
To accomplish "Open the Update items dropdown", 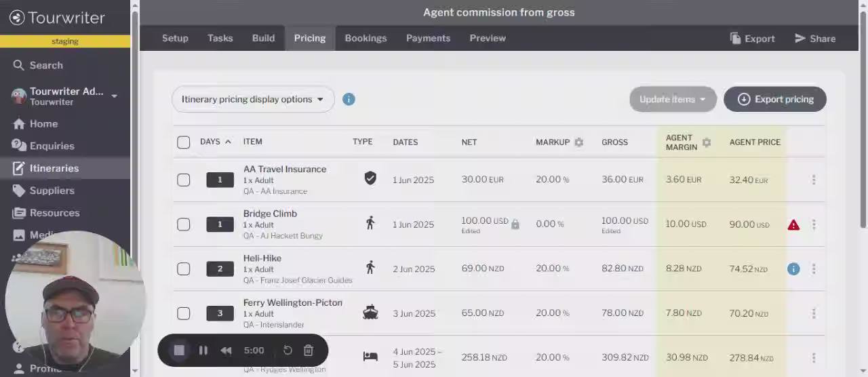I will 673,100.
